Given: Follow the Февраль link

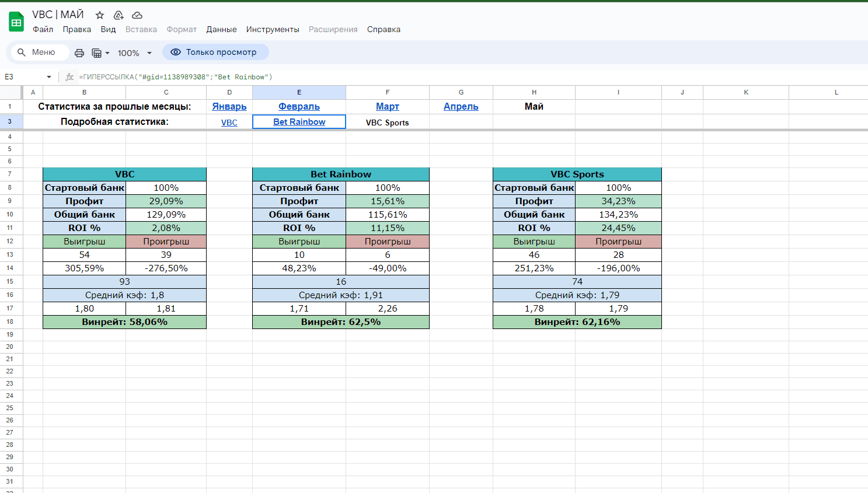Looking at the screenshot, I should click(x=299, y=106).
